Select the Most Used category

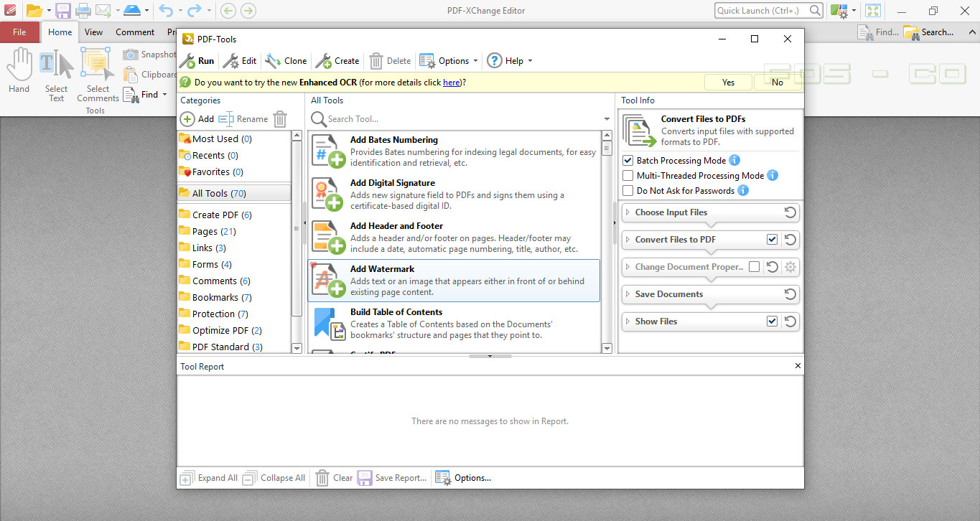click(233, 139)
